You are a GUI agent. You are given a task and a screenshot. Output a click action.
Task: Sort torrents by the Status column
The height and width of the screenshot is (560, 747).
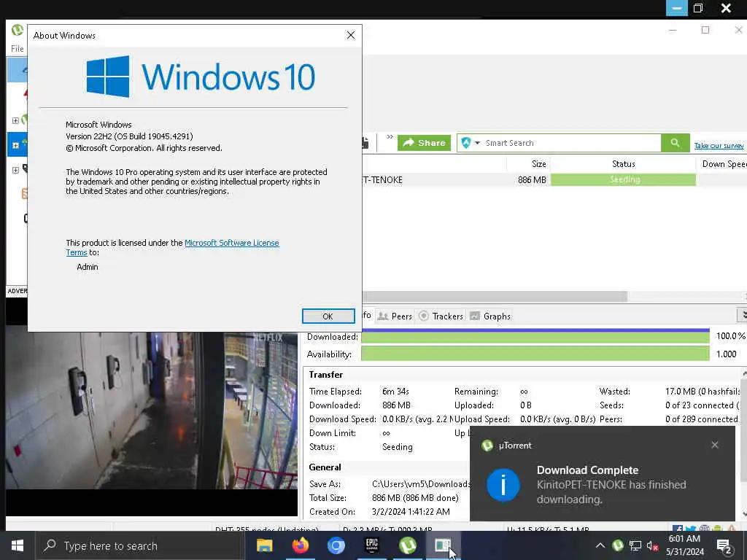pos(623,164)
